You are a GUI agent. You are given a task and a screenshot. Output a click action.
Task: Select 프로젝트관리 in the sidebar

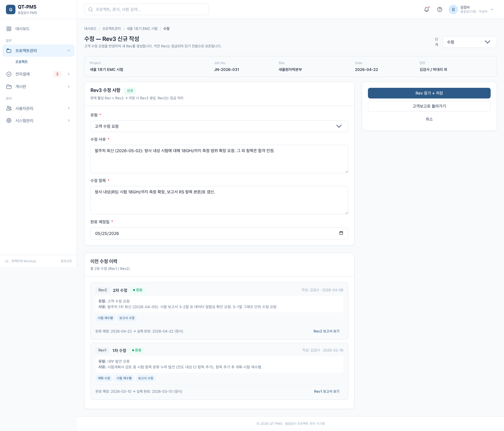(38, 51)
